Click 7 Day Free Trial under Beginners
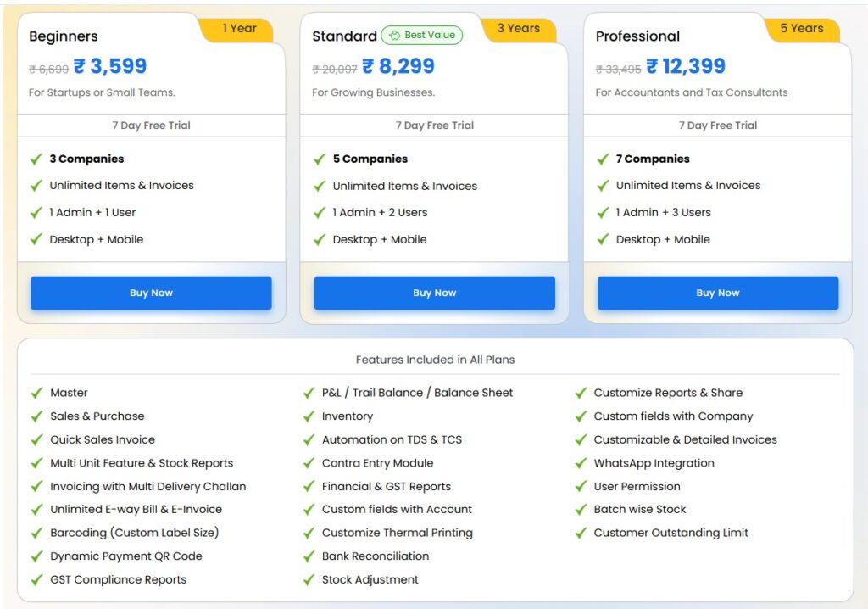Screen dimensions: 868x609 click(x=151, y=126)
